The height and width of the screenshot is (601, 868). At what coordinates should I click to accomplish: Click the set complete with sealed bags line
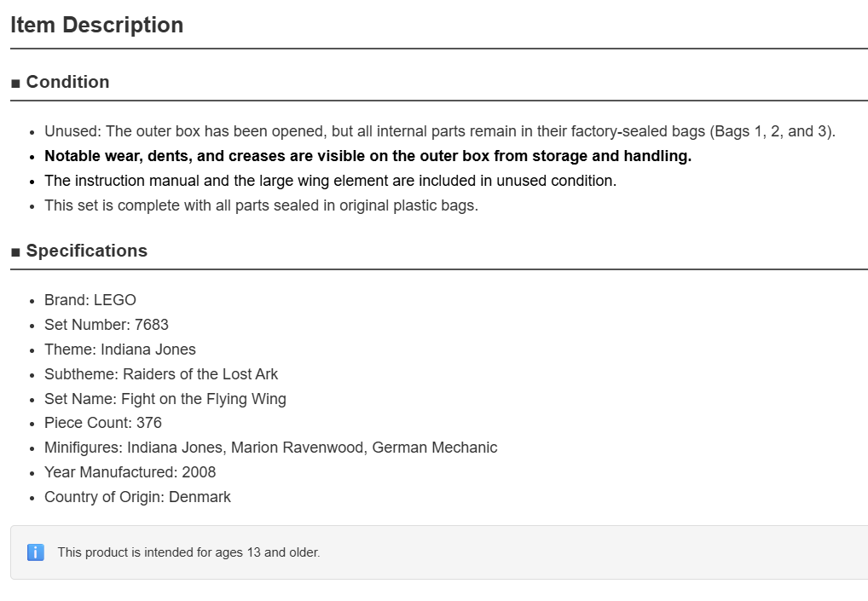261,205
